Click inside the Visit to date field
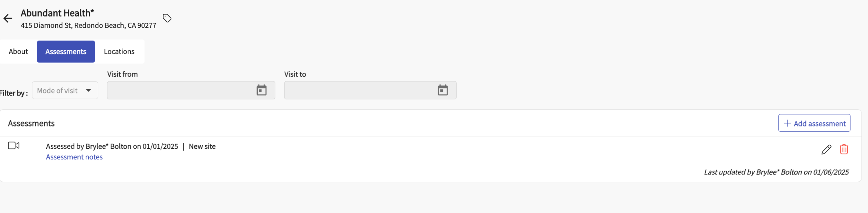Image resolution: width=868 pixels, height=213 pixels. 358,90
